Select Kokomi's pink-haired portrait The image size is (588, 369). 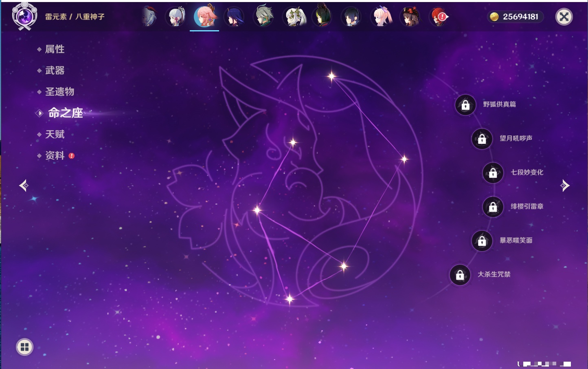381,17
